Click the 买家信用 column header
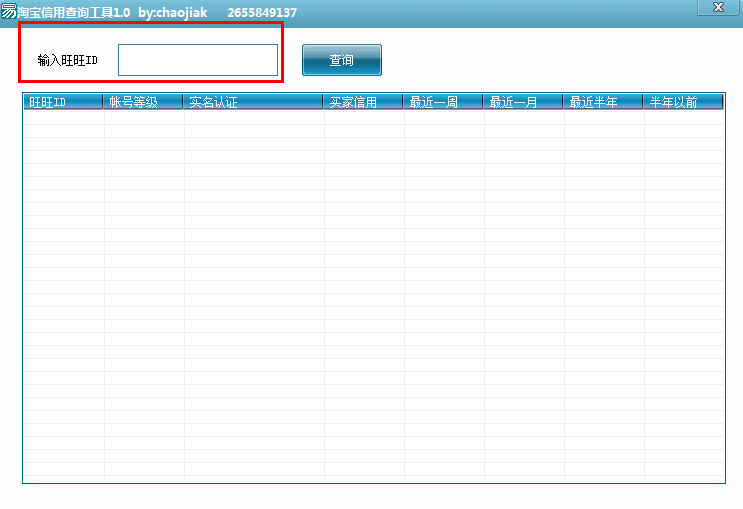Image resolution: width=743 pixels, height=509 pixels. click(x=363, y=102)
